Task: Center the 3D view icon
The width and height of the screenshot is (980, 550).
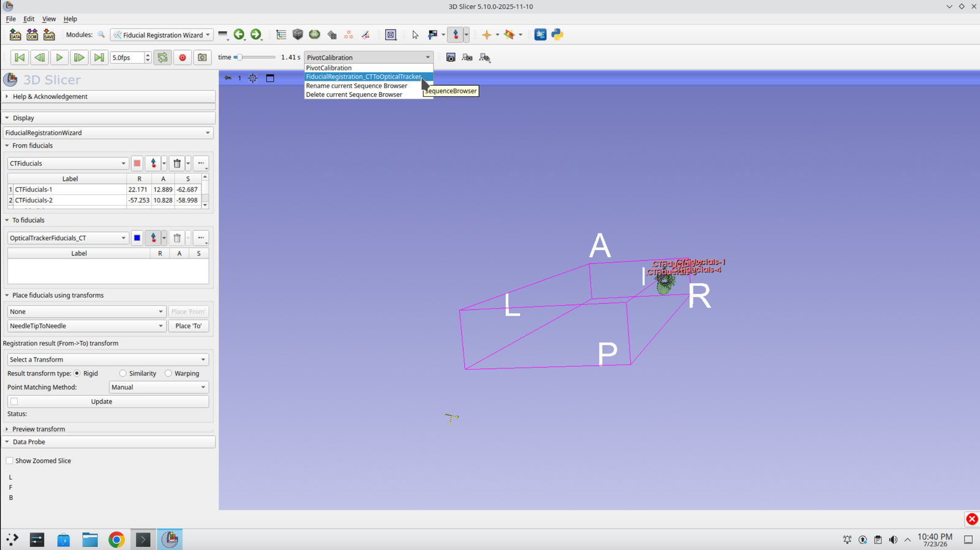Action: (x=253, y=78)
